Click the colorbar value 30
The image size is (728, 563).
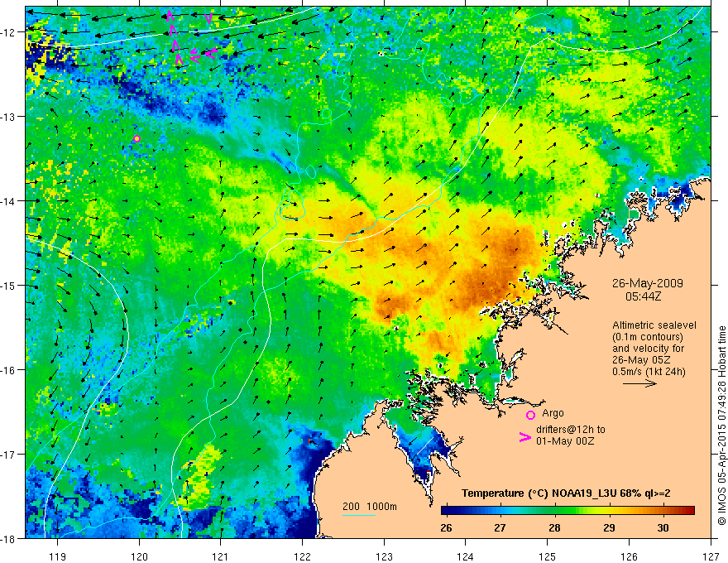point(663,527)
